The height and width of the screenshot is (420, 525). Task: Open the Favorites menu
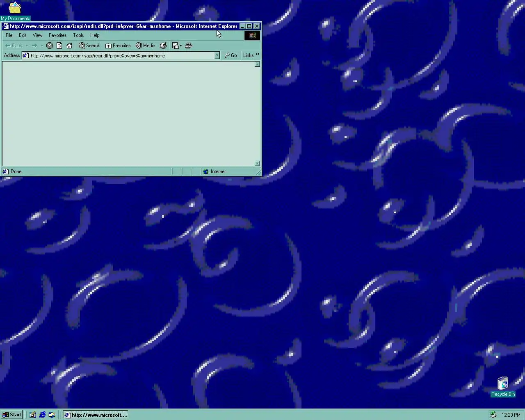[x=57, y=35]
